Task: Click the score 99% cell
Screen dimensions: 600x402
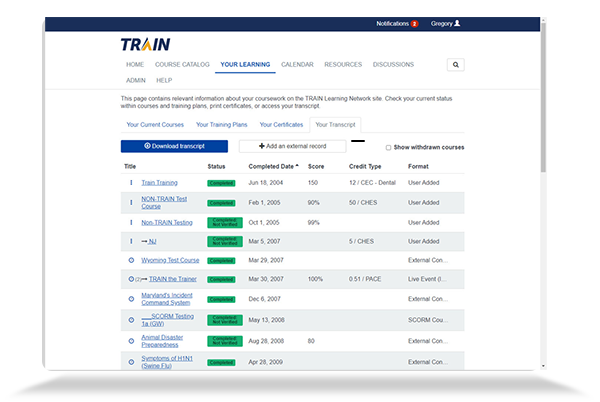Action: click(x=314, y=222)
